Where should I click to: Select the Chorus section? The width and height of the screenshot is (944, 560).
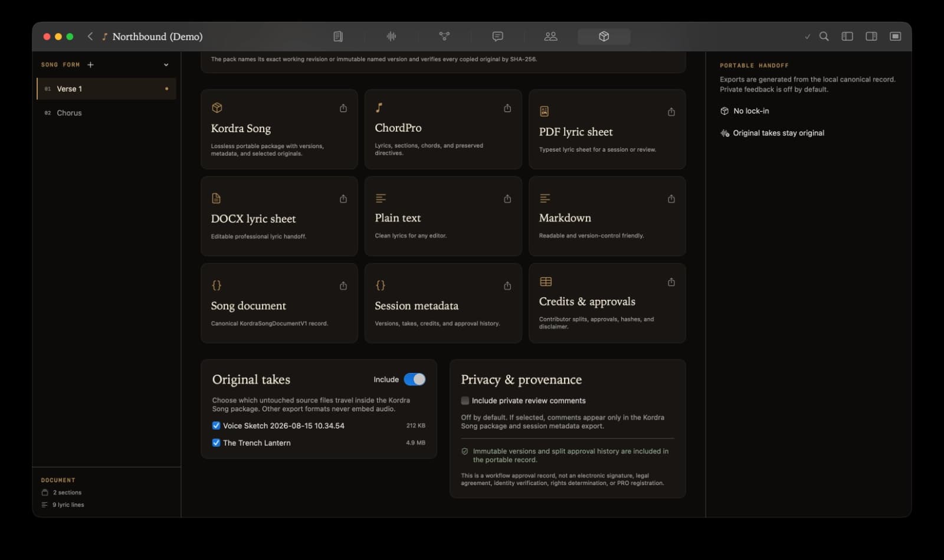click(x=106, y=113)
